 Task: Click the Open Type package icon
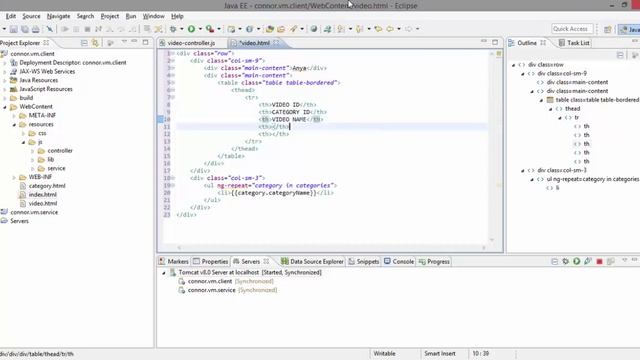click(269, 29)
